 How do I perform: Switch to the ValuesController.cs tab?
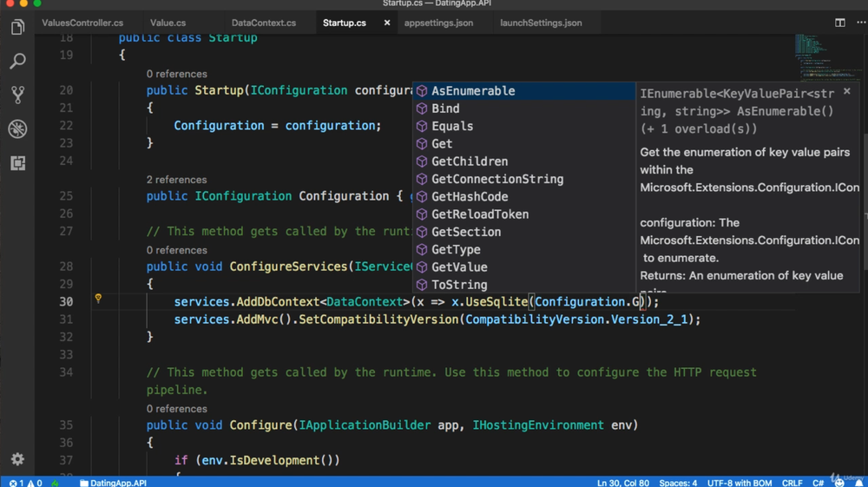pos(82,23)
